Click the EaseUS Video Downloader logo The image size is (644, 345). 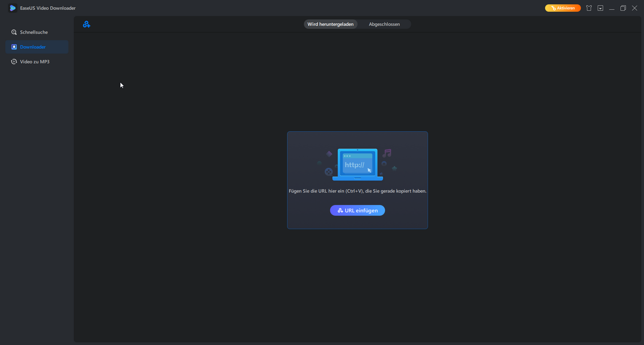point(12,8)
